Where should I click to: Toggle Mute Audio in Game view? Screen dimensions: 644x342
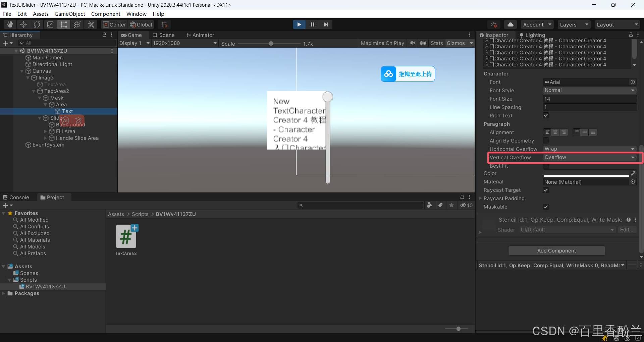(412, 43)
